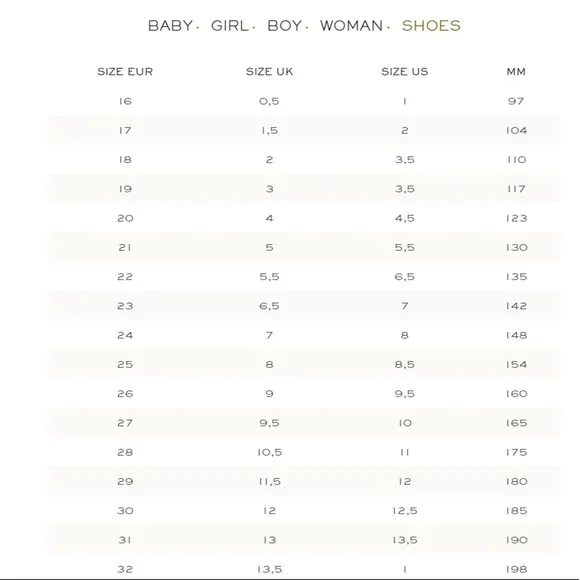This screenshot has height=580, width=580.
Task: Click the SIZE US column header
Action: [x=405, y=72]
